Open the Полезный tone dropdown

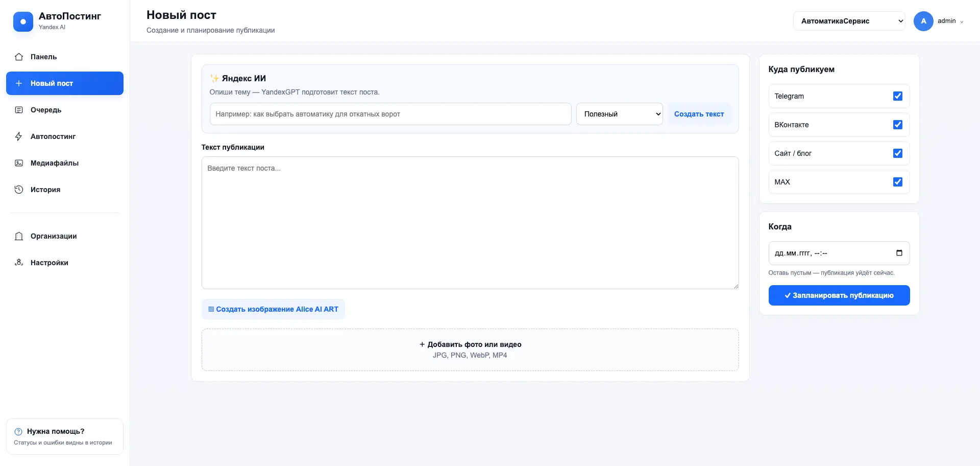point(620,114)
